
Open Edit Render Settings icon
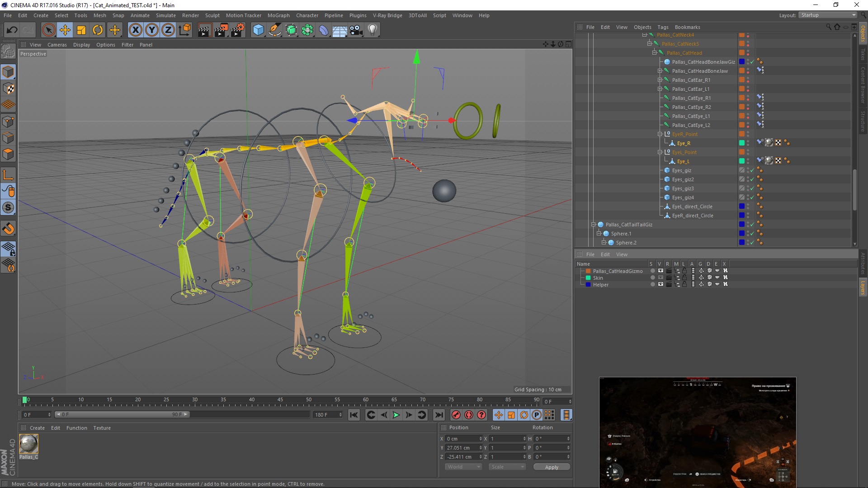click(x=237, y=30)
